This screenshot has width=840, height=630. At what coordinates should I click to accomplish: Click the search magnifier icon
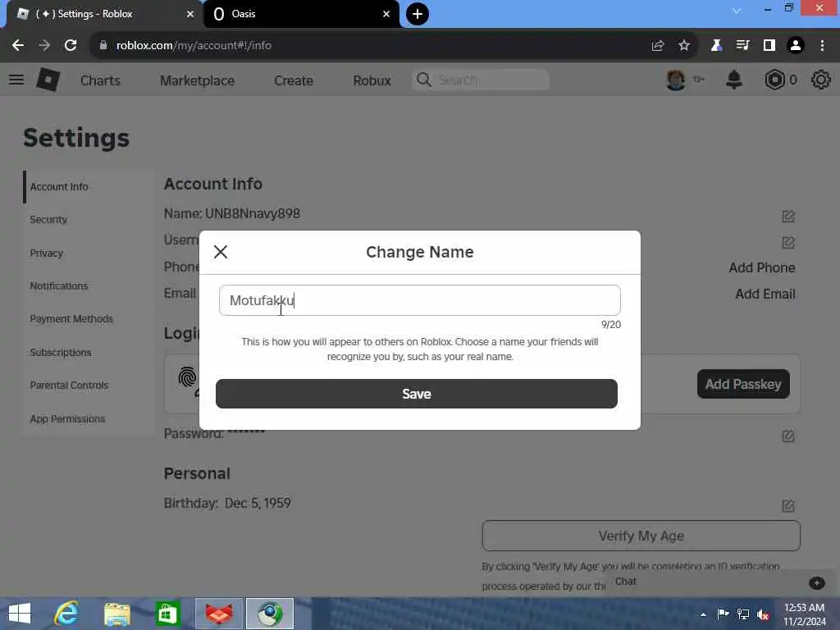coord(424,80)
